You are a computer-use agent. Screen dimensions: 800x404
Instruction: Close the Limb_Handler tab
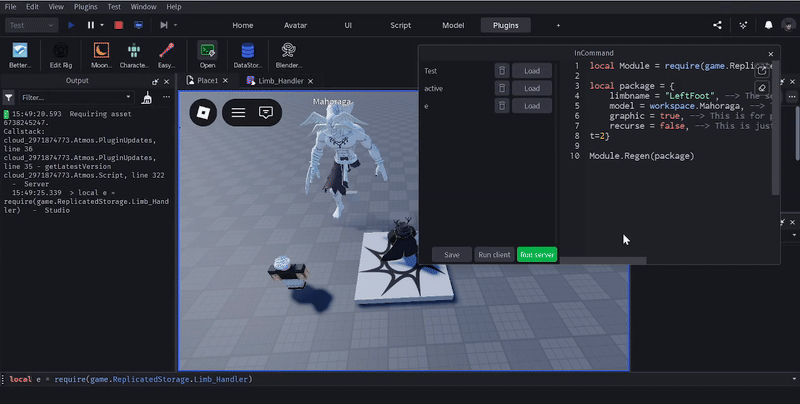(x=310, y=81)
